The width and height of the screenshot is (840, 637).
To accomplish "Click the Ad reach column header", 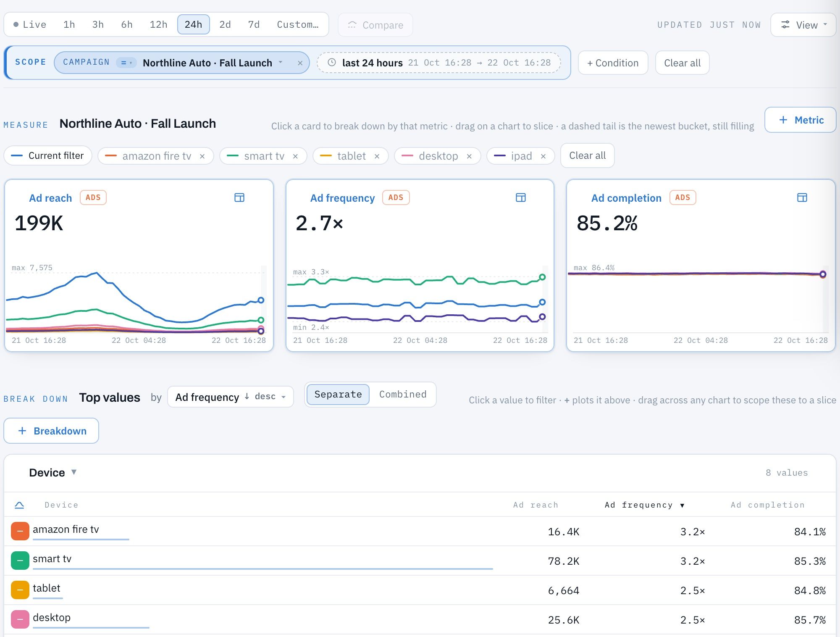I will 535,505.
